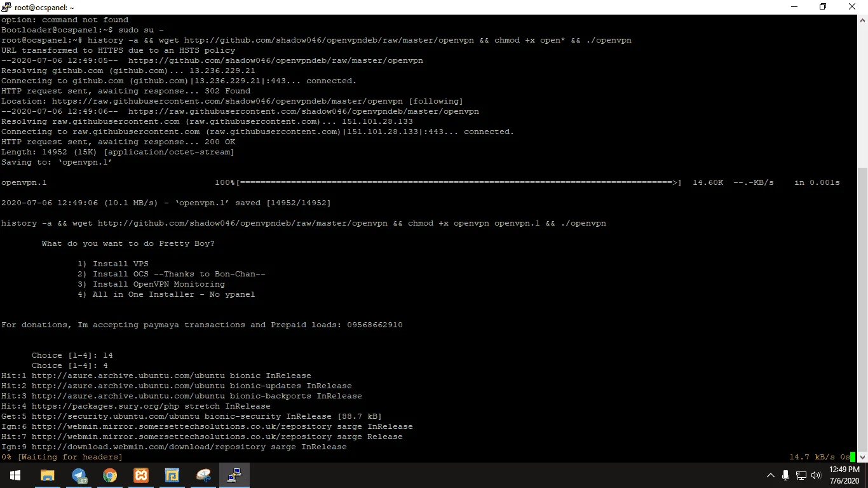The image size is (868, 488).
Task: Click the 'root@ocspanel:~#' prompt command line
Action: point(316,40)
